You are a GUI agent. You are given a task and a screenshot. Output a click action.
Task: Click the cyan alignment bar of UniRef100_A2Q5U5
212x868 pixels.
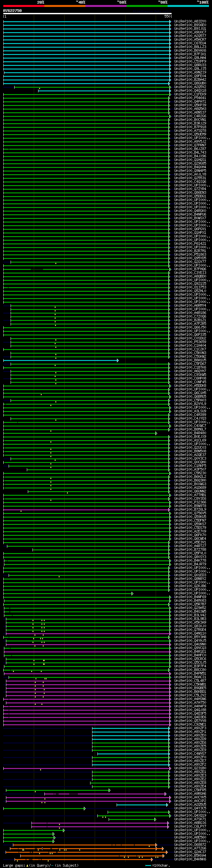point(142,805)
